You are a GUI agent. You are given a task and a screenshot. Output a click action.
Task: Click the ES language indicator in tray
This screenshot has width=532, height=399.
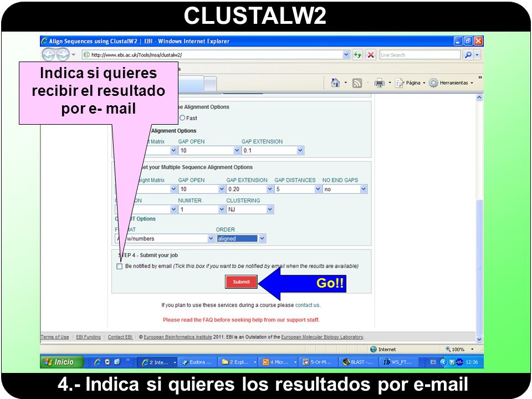point(433,362)
